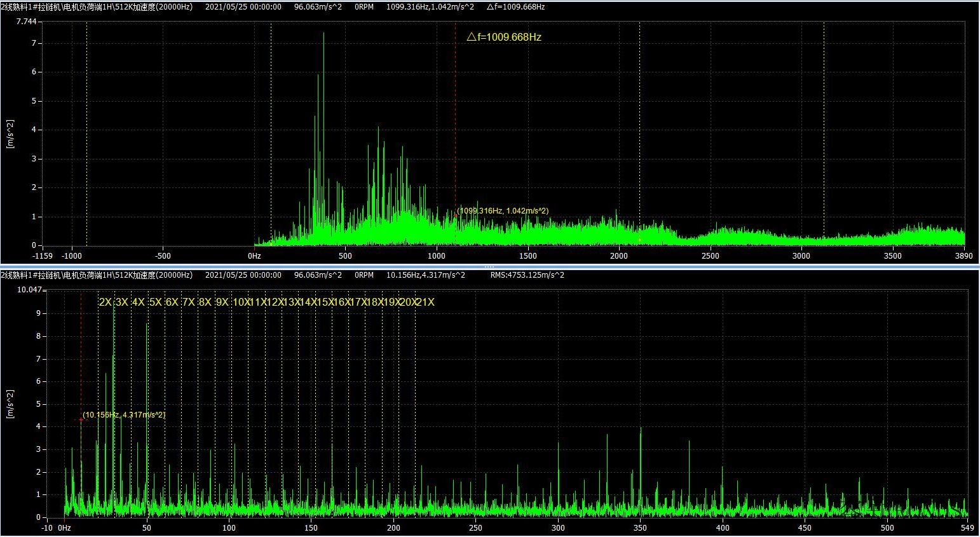This screenshot has height=537, width=980.
Task: Select the 5X harmonic marker label
Action: 155,302
